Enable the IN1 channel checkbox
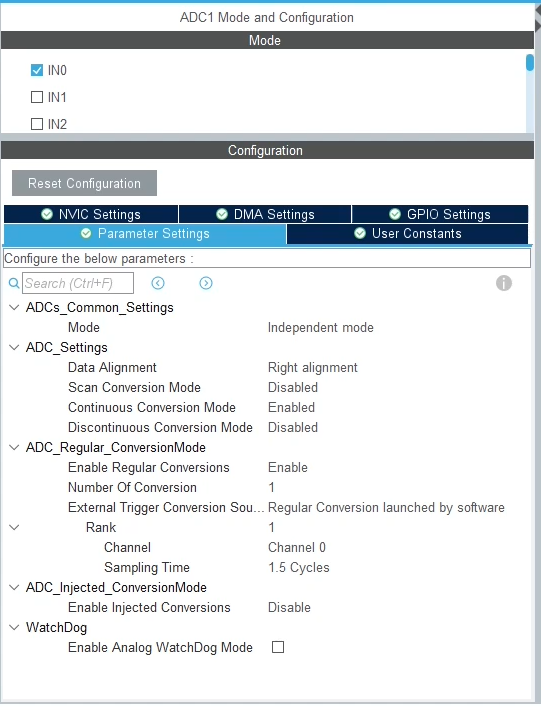 coord(37,97)
